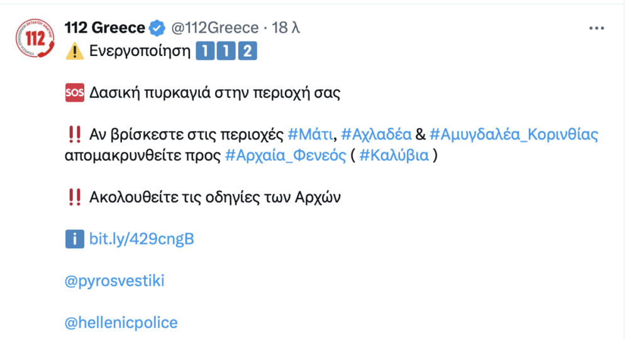Follow the #Αρχαία_Φενεός hashtag link

click(x=286, y=155)
